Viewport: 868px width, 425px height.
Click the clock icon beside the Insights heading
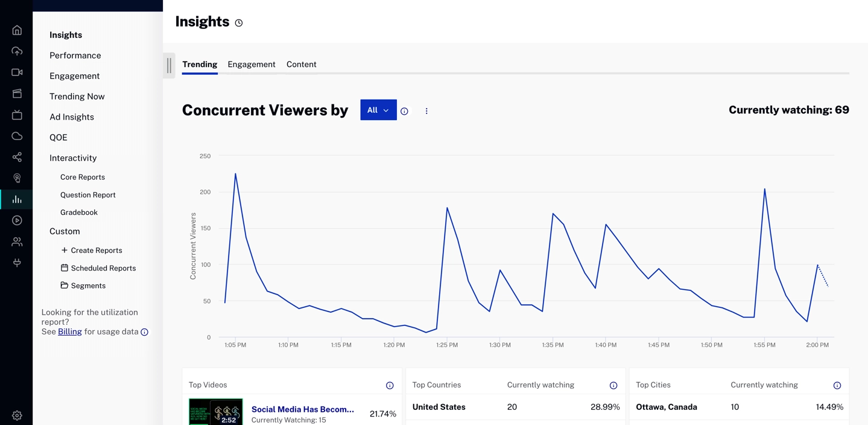click(239, 22)
